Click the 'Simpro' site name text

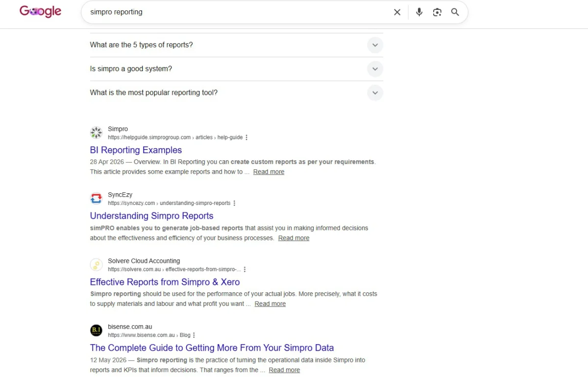tap(118, 129)
